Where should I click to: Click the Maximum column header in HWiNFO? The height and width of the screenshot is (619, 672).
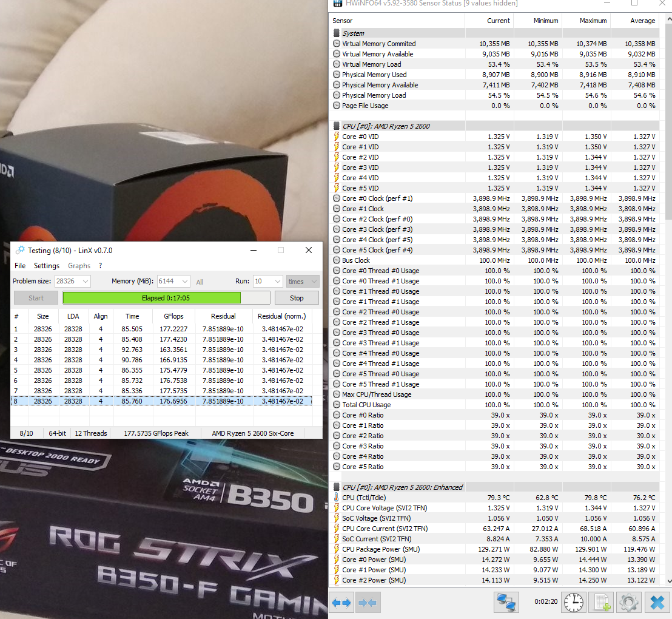586,21
